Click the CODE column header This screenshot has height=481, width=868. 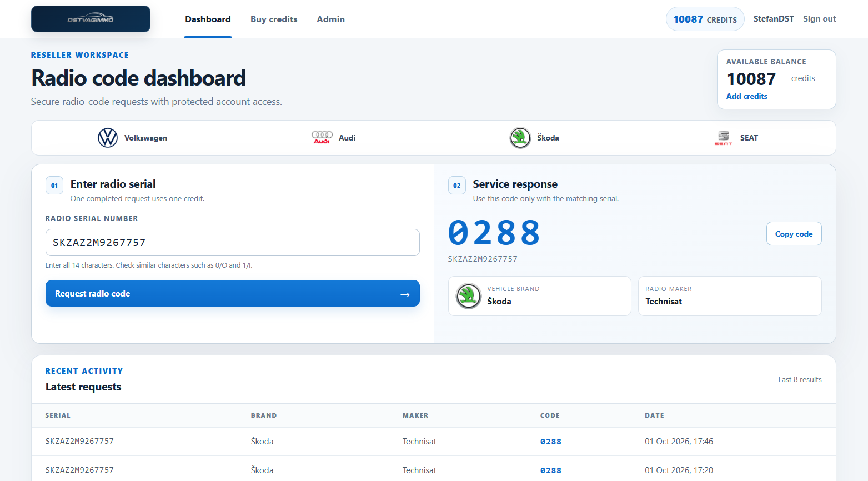coord(550,415)
